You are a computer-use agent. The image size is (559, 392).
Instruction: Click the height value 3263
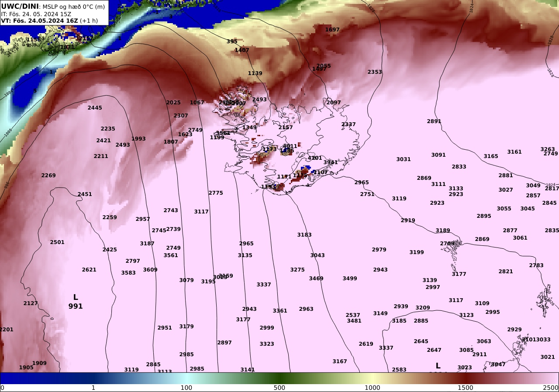[x=548, y=149]
